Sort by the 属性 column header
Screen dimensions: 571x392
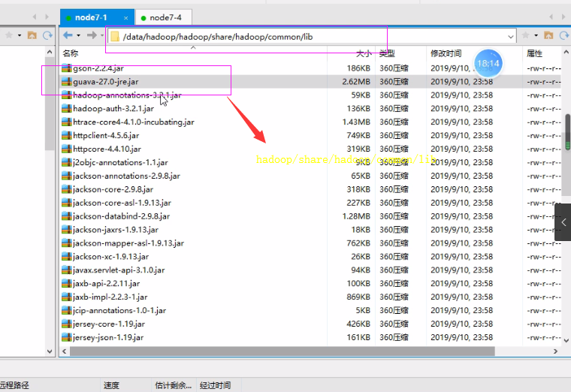(x=534, y=53)
